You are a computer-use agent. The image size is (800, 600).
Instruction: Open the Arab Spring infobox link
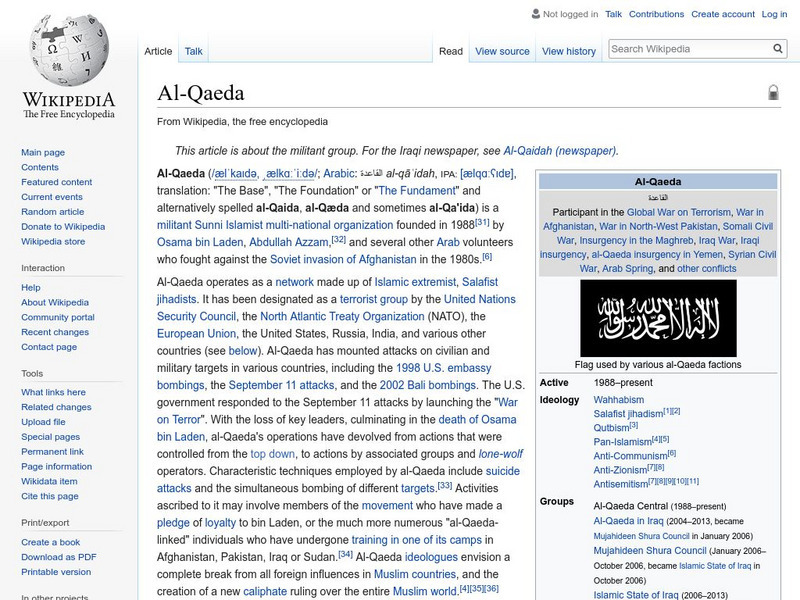(x=628, y=268)
